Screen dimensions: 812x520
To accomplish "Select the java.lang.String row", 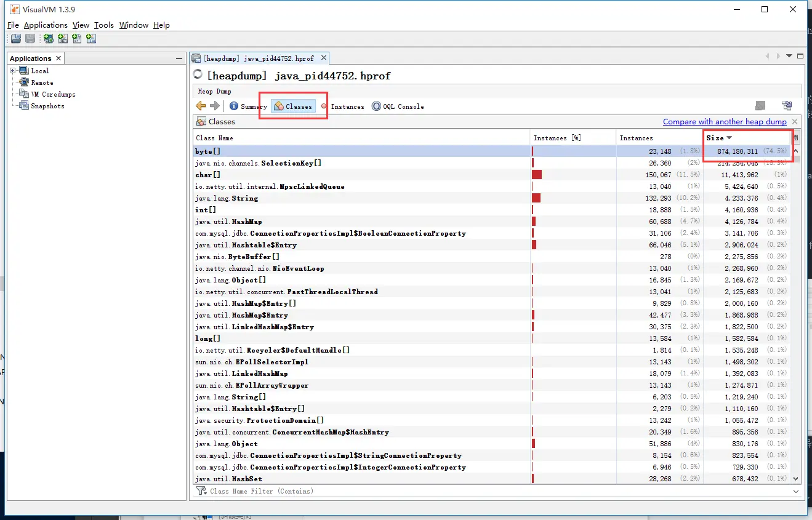I will coord(492,198).
